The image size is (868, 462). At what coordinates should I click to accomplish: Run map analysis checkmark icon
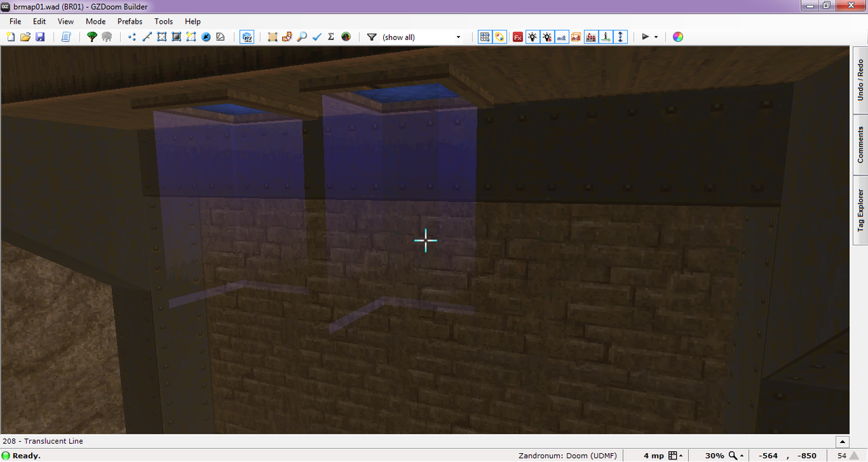[317, 37]
